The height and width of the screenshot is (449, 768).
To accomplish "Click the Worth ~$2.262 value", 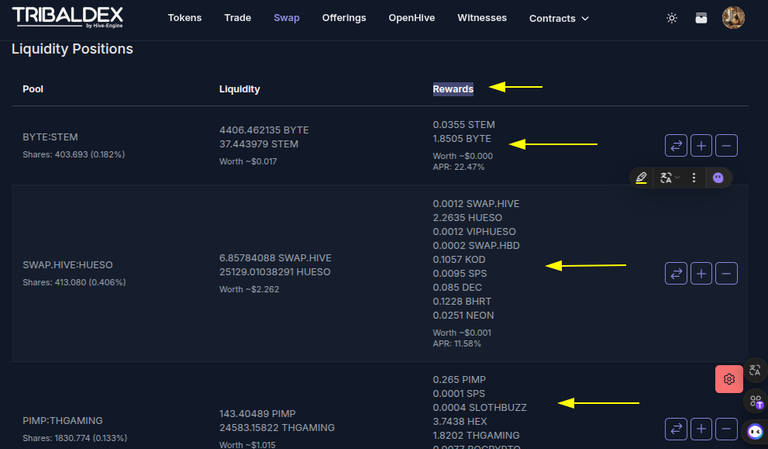I will [x=249, y=289].
